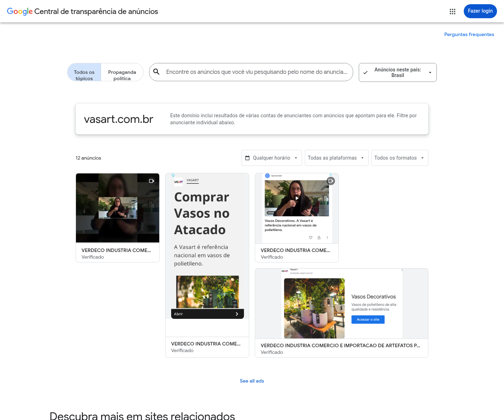Screen dimensions: 504x420
Task: Click the share icon in the video ad
Action: [x=319, y=237]
